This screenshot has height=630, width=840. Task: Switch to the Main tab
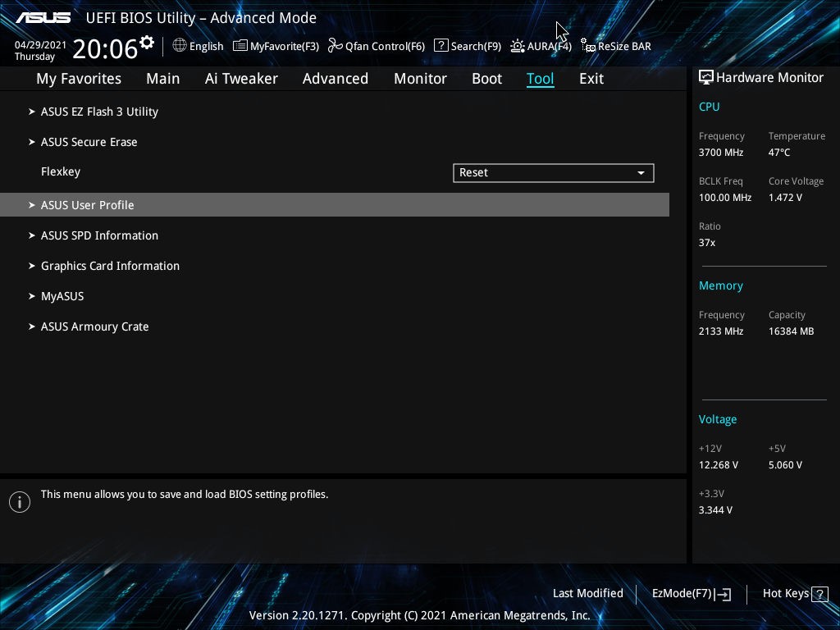click(163, 79)
